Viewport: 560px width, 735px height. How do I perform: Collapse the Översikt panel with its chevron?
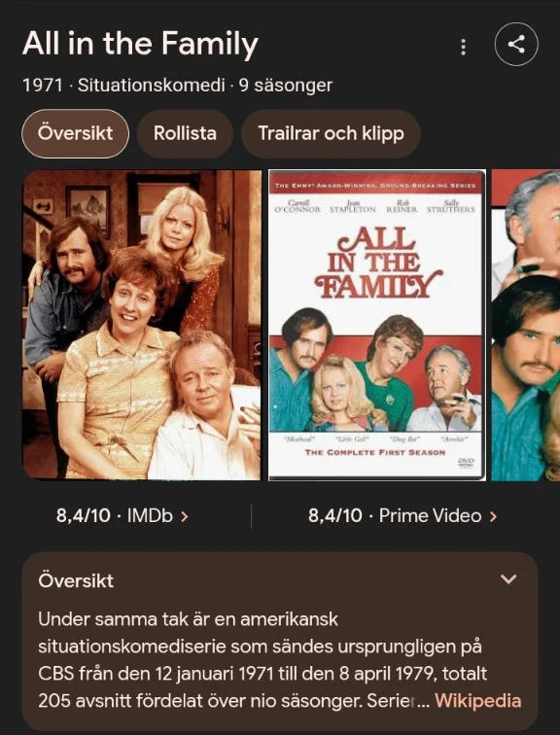point(508,579)
